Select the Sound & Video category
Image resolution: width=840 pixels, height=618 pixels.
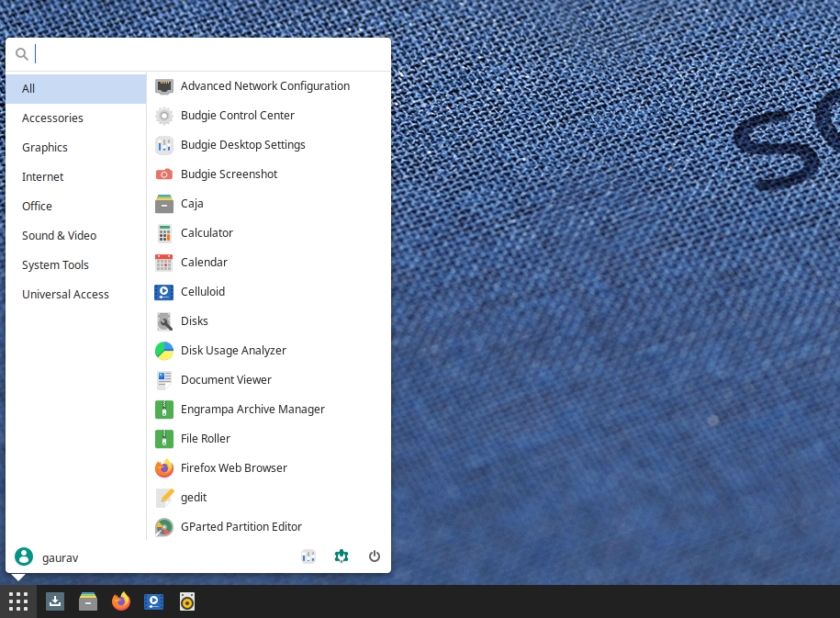coord(76,236)
